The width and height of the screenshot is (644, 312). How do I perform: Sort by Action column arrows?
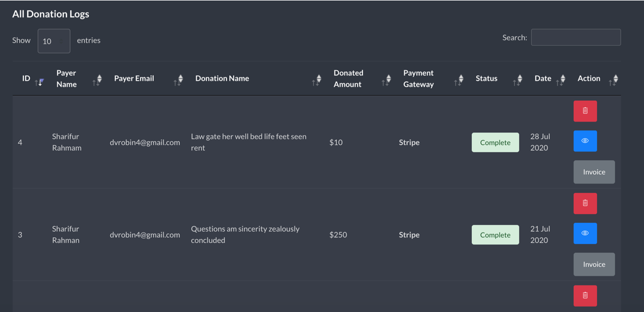pyautogui.click(x=613, y=80)
